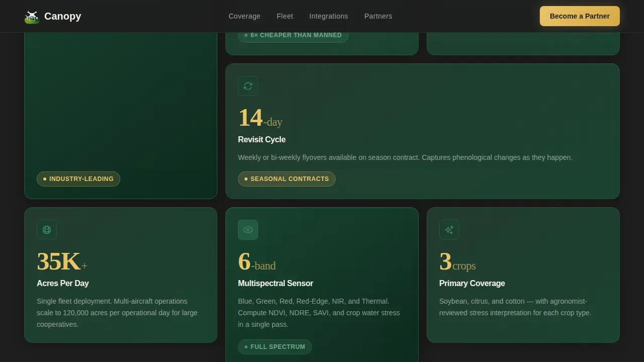
Task: Click the Acres Per Day heading
Action: pos(63,283)
